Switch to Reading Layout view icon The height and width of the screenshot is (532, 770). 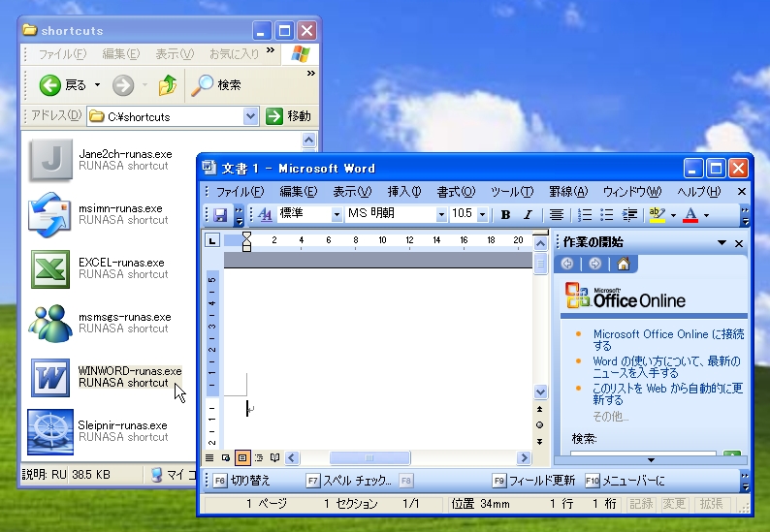[x=275, y=458]
